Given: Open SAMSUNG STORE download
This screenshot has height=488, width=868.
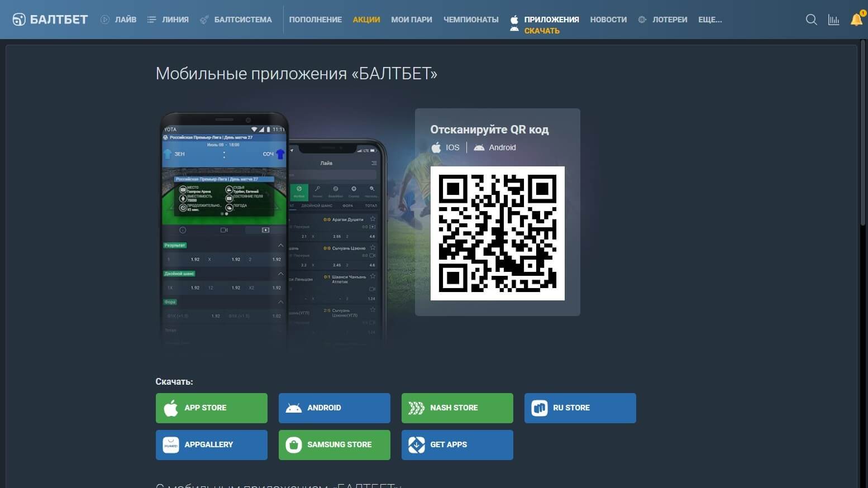Looking at the screenshot, I should pos(335,445).
